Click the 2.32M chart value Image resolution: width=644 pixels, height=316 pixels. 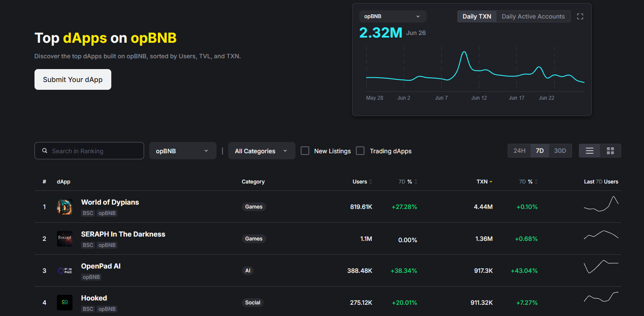pos(380,32)
